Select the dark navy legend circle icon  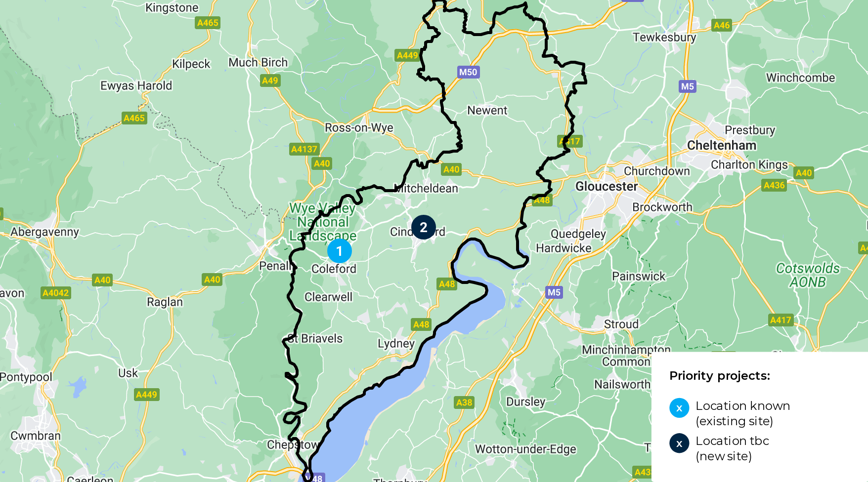pyautogui.click(x=679, y=443)
